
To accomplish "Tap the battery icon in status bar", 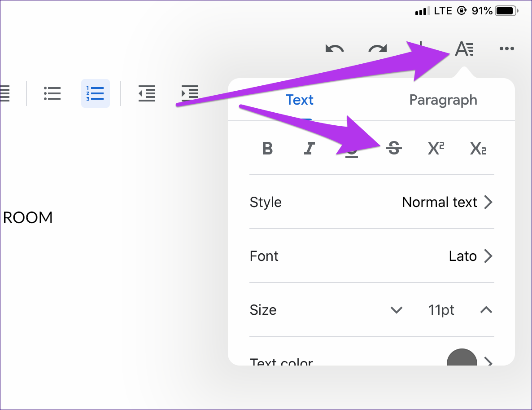I will tap(506, 11).
